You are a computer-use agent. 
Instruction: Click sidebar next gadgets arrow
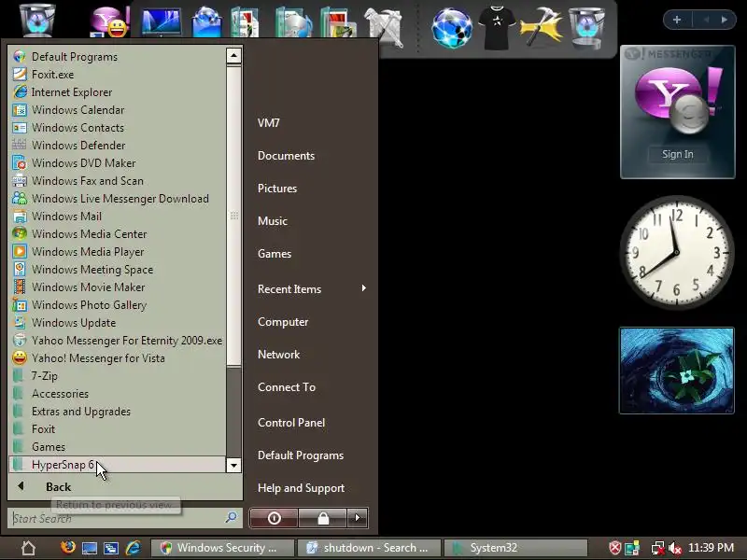[725, 20]
